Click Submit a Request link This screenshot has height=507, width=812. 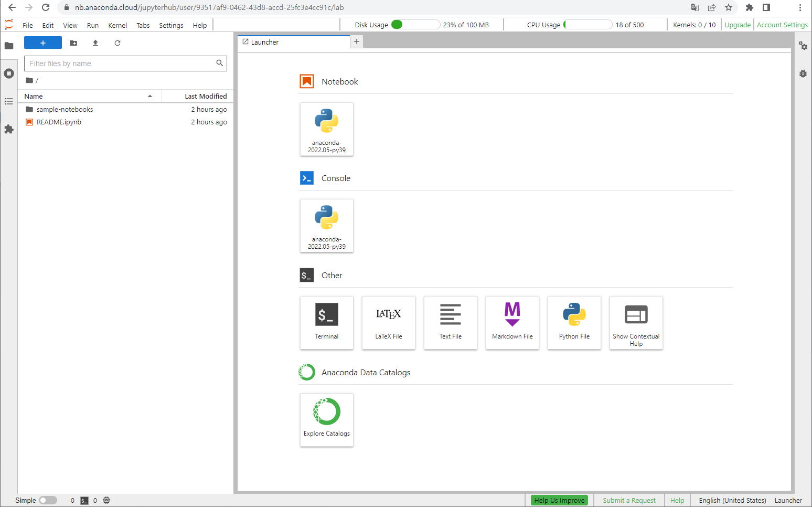(629, 500)
